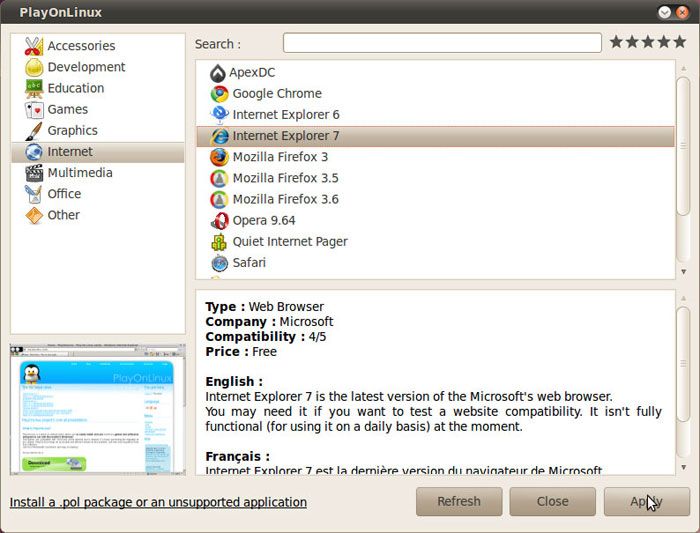Screen dimensions: 700x533
Task: Select Opera 9.64 in the list
Action: tap(435, 221)
